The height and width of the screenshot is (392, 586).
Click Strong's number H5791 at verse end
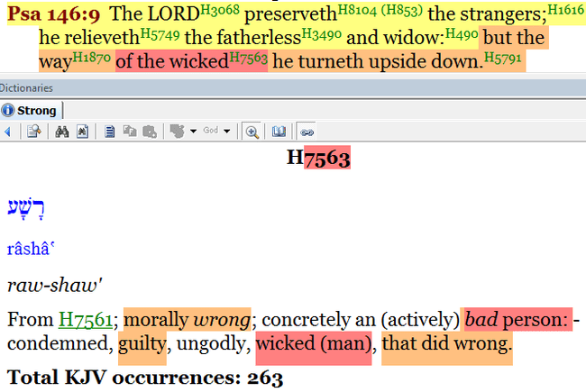[508, 58]
